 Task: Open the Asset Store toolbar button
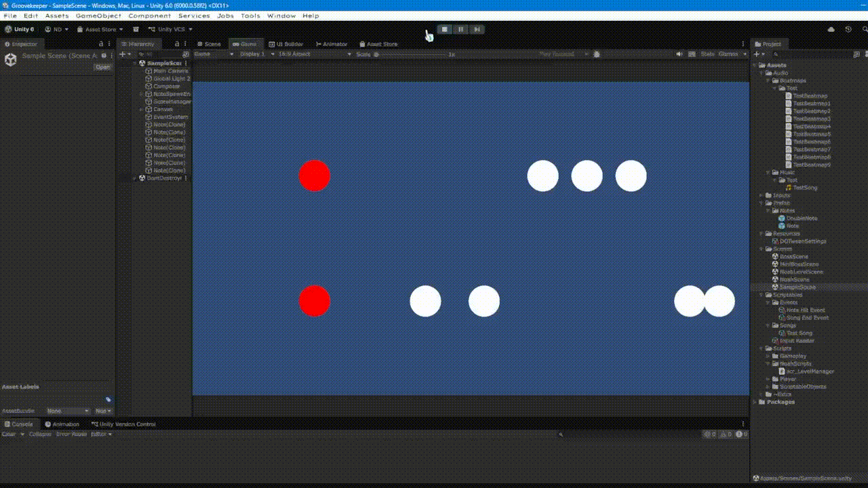pyautogui.click(x=100, y=30)
